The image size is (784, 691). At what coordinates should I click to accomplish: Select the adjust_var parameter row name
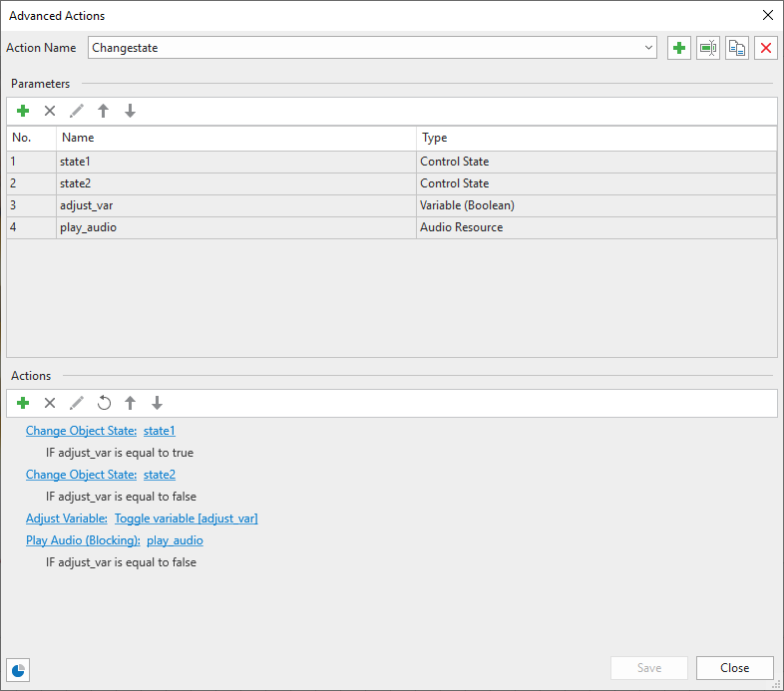coord(236,206)
